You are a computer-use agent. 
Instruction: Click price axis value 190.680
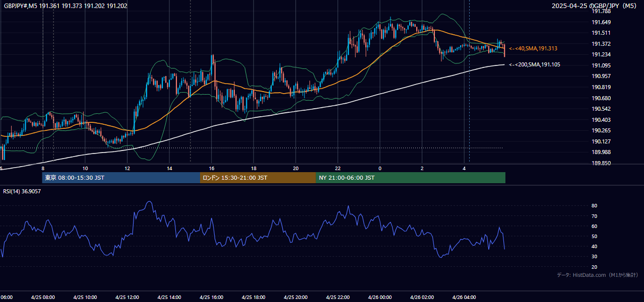click(601, 98)
